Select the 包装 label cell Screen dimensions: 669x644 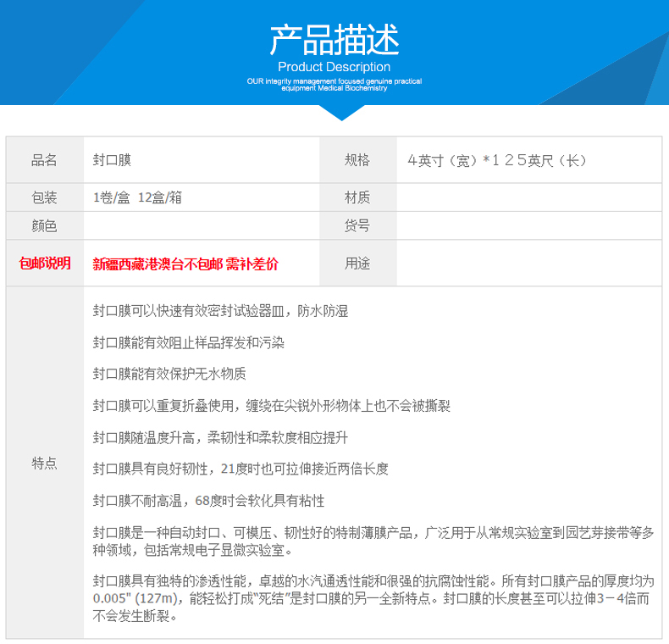(x=44, y=197)
